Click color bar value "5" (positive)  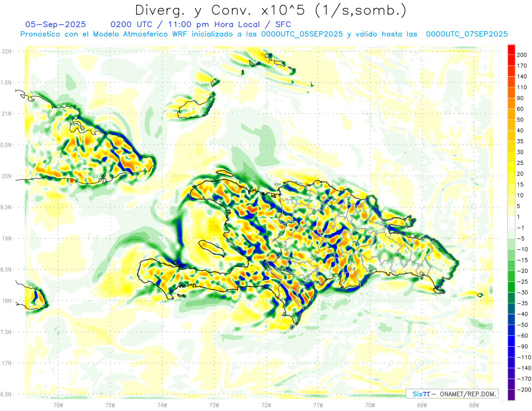pos(520,206)
